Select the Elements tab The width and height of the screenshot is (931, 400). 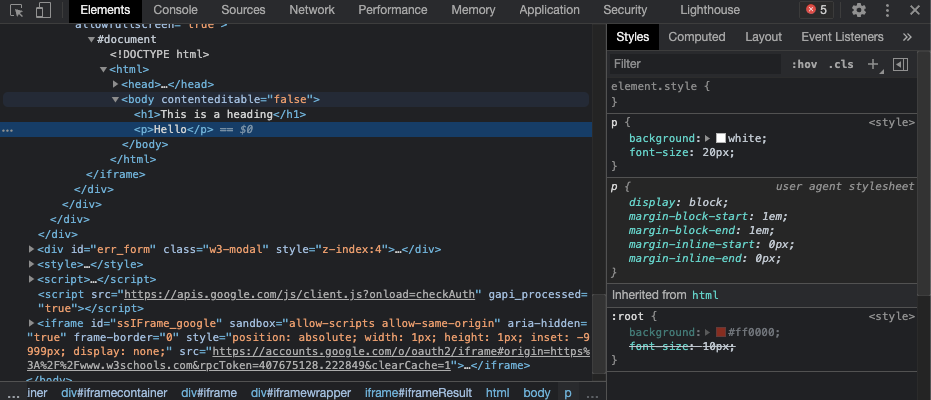[105, 10]
